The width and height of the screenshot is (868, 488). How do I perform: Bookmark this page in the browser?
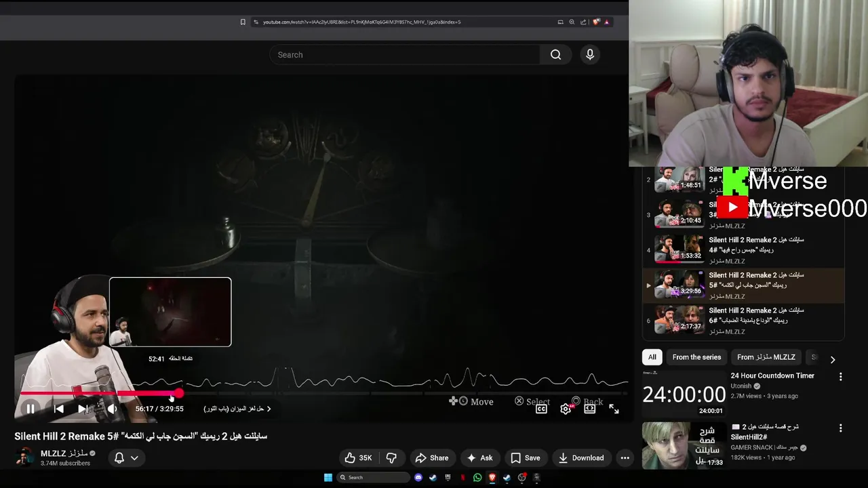click(x=243, y=22)
